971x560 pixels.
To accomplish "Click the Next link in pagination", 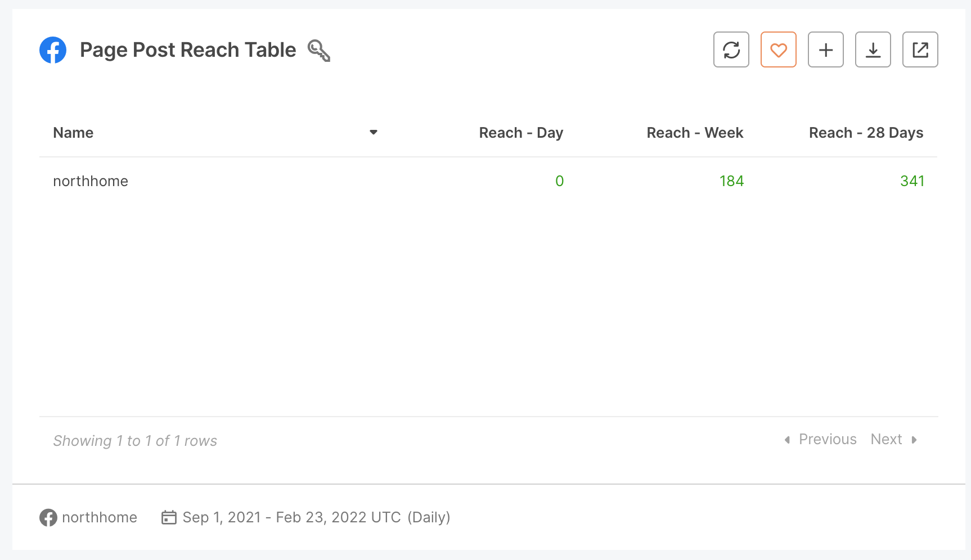I will 886,439.
